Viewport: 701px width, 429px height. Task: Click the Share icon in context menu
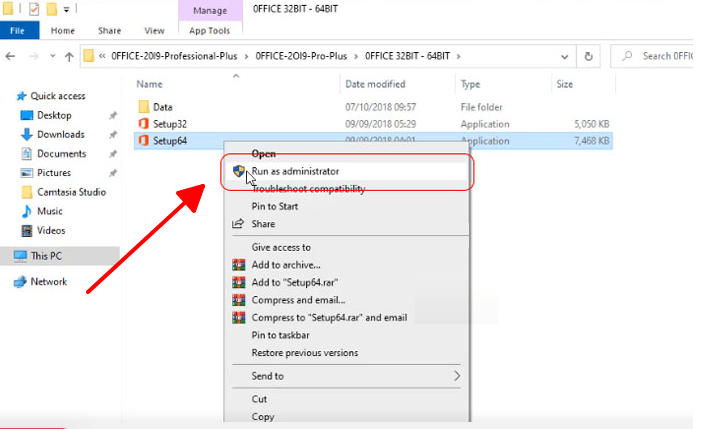point(238,223)
